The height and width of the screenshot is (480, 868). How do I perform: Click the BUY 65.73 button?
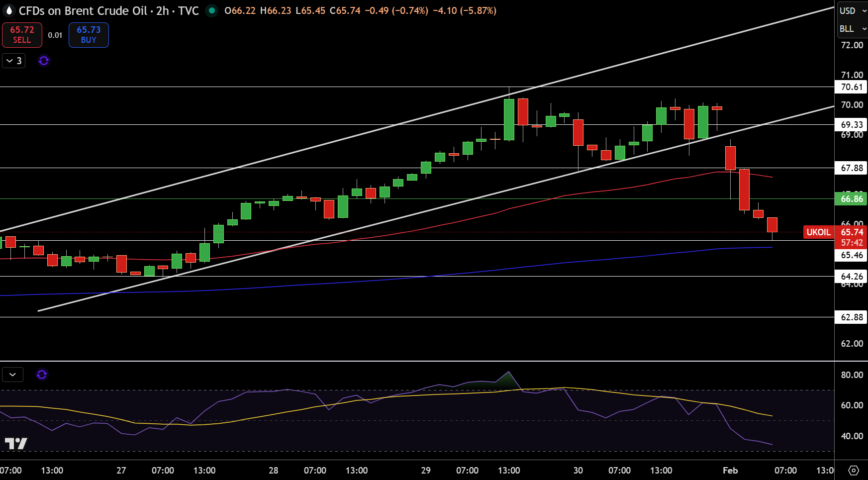[x=89, y=35]
